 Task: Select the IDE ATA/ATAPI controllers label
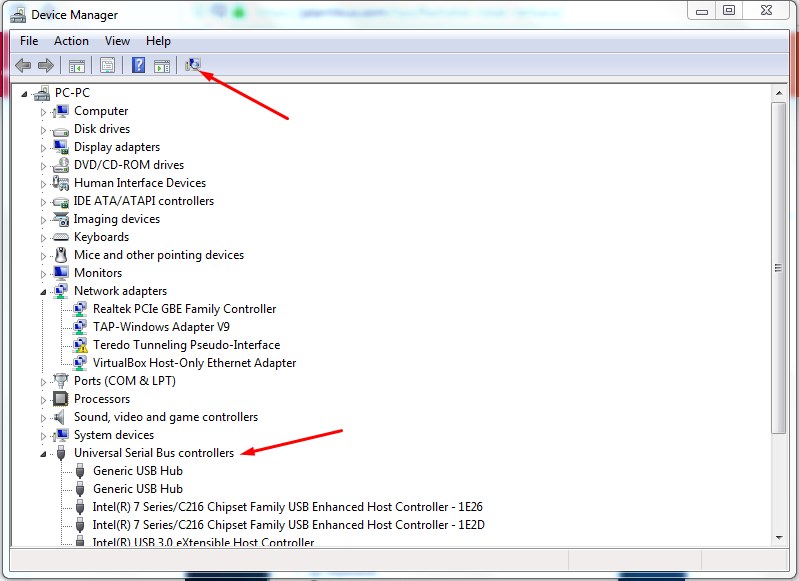(x=144, y=201)
